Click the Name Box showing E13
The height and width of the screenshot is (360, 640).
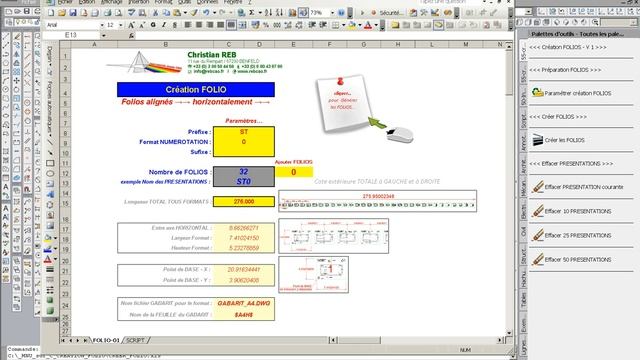click(x=71, y=36)
